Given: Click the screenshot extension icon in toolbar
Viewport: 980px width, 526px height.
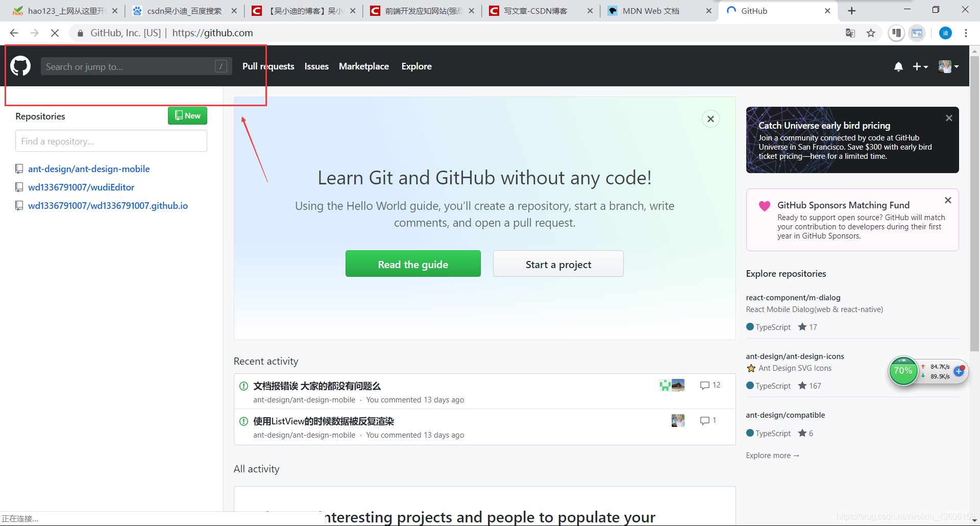Looking at the screenshot, I should pos(917,33).
